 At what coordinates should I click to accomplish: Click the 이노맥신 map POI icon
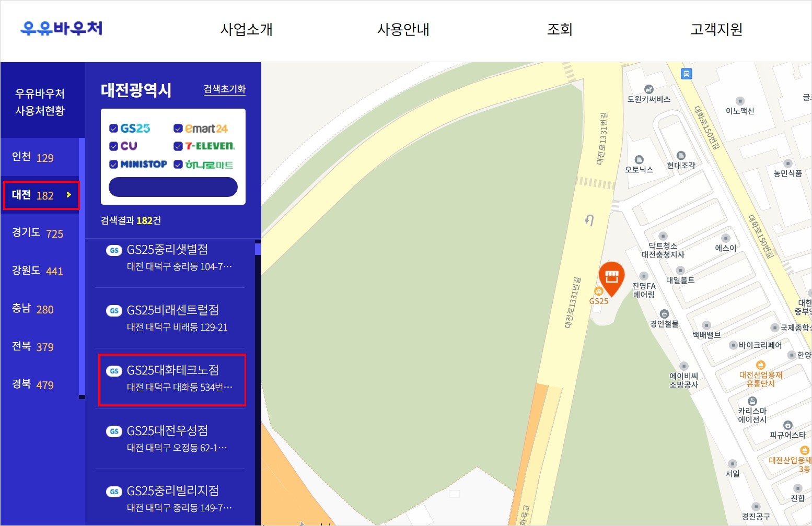[x=740, y=101]
